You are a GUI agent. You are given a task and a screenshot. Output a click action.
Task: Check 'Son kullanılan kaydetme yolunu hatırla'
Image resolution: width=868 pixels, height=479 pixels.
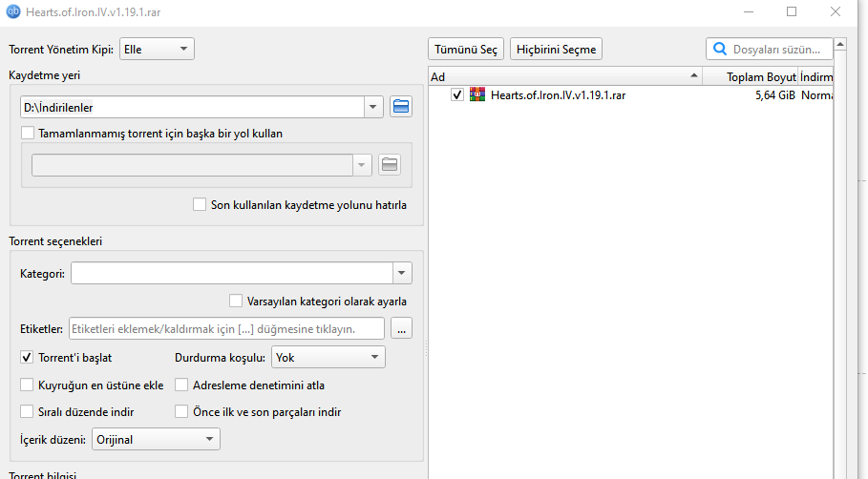(200, 204)
